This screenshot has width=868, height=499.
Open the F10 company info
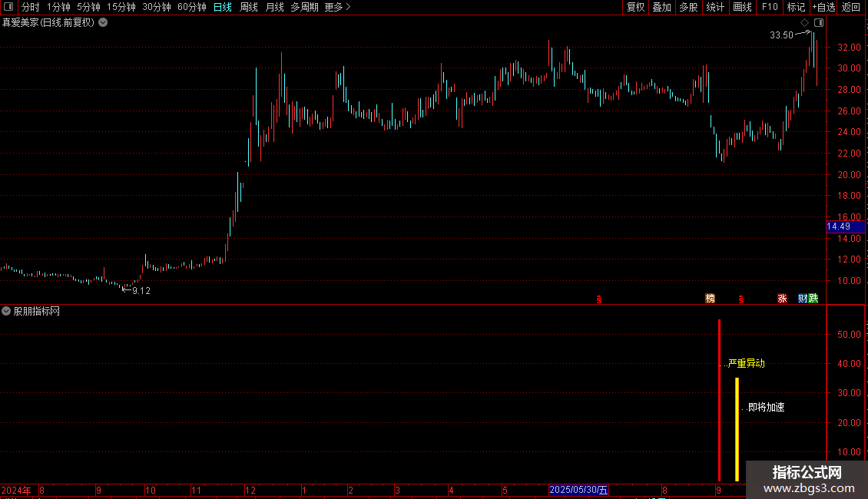(x=770, y=7)
